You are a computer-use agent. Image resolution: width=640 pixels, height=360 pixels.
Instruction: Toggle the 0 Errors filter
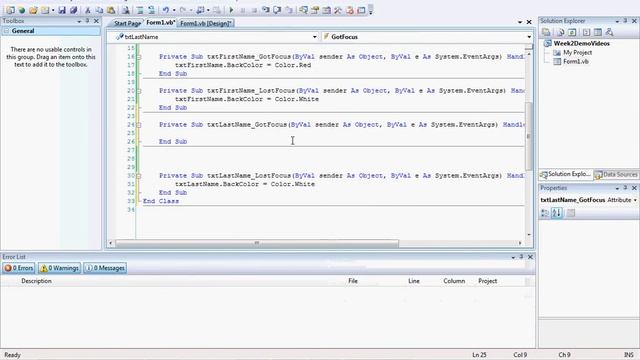click(19, 268)
